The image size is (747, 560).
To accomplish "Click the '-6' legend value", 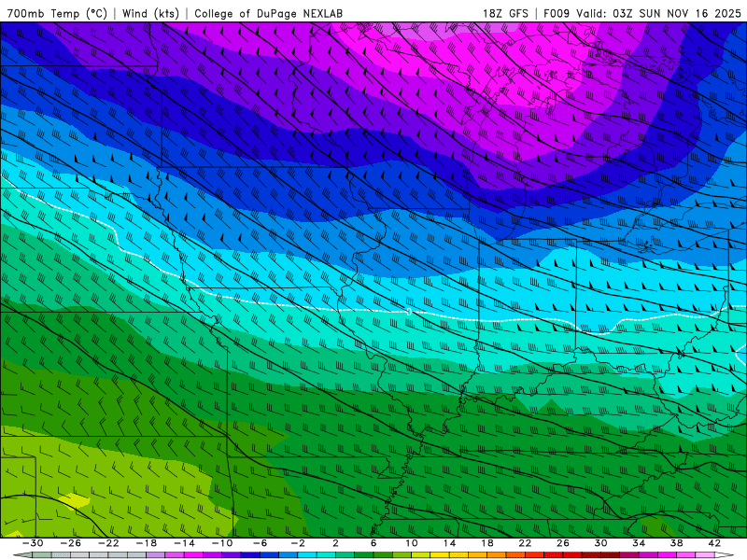I will pyautogui.click(x=261, y=543).
